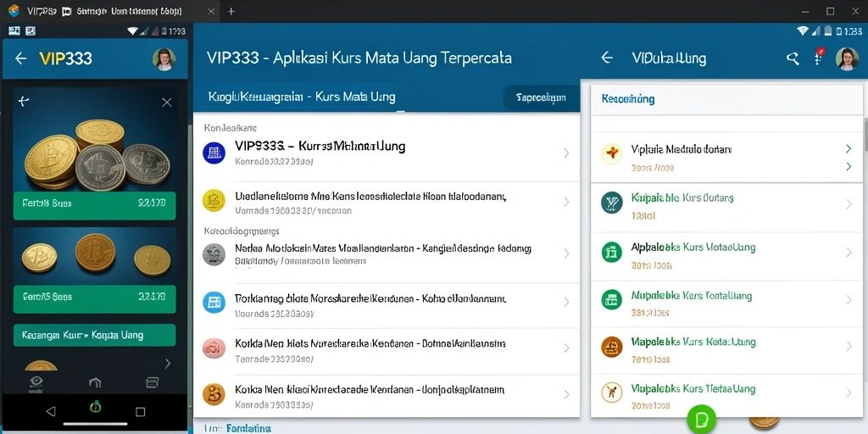Go back using the arrow beside VIP333
The width and height of the screenshot is (868, 434).
pyautogui.click(x=21, y=58)
